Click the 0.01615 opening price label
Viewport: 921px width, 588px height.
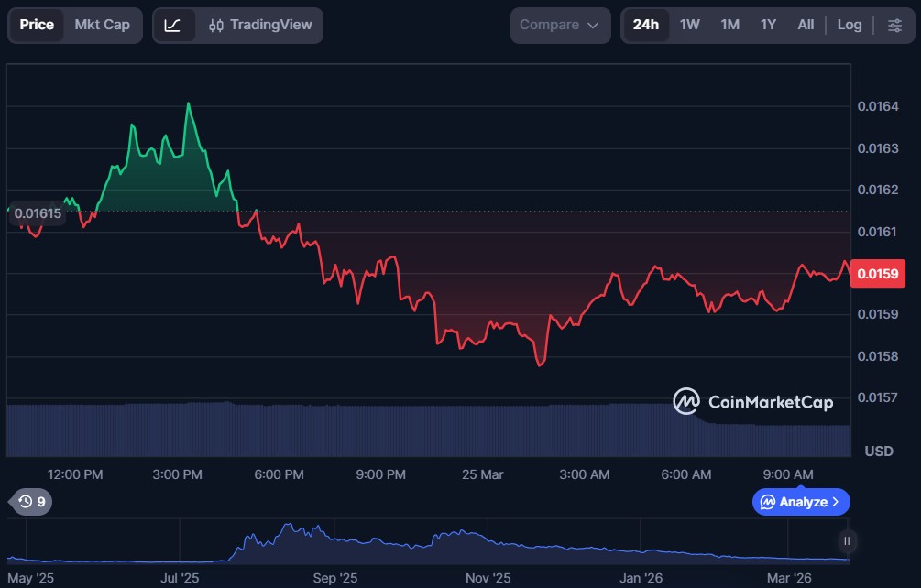click(x=38, y=213)
